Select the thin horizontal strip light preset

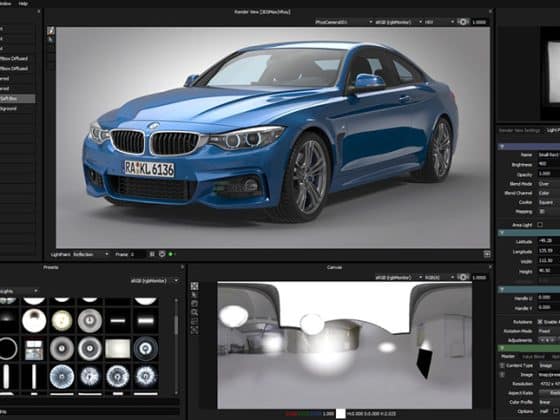118,321
